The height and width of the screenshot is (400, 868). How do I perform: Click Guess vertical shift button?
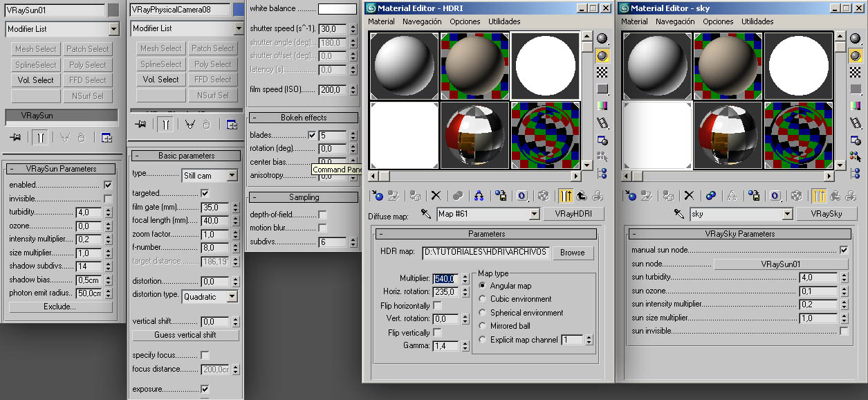(x=185, y=335)
